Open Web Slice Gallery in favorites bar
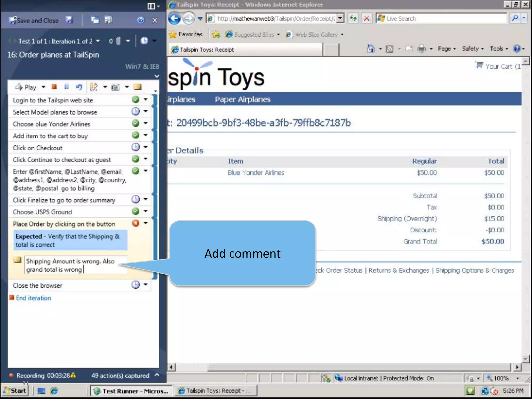The height and width of the screenshot is (399, 532). (x=315, y=35)
